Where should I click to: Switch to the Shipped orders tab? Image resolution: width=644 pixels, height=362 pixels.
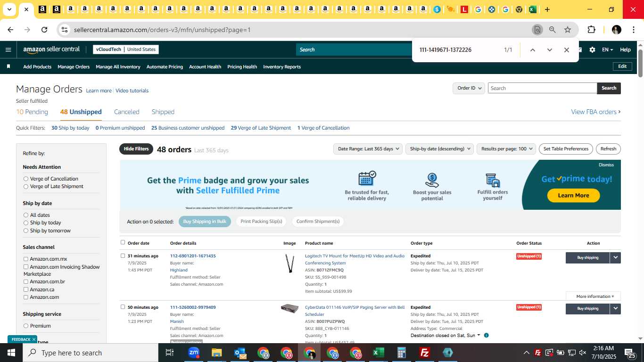pyautogui.click(x=163, y=112)
